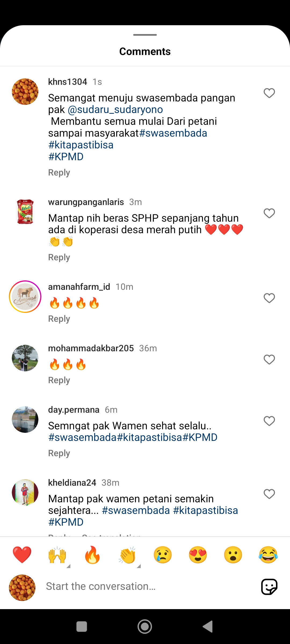Insert the clapping hands quick emoji
290x644 pixels.
coord(128,555)
